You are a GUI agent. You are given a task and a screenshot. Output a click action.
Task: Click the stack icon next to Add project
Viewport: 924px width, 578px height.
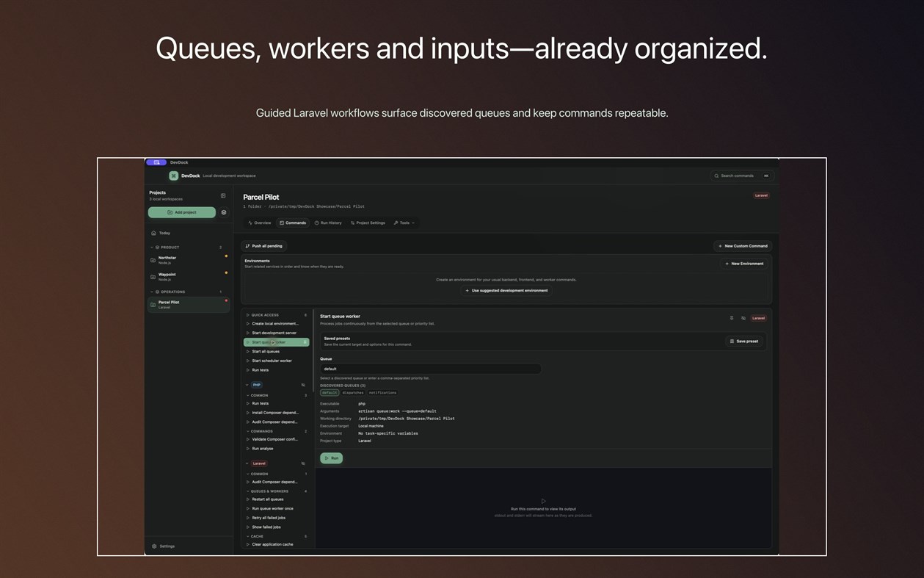(224, 212)
